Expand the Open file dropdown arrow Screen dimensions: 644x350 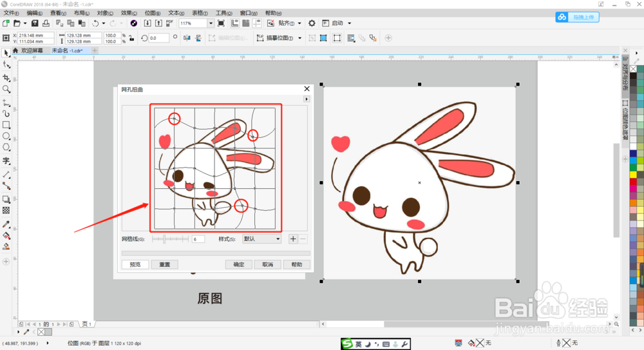click(x=25, y=23)
